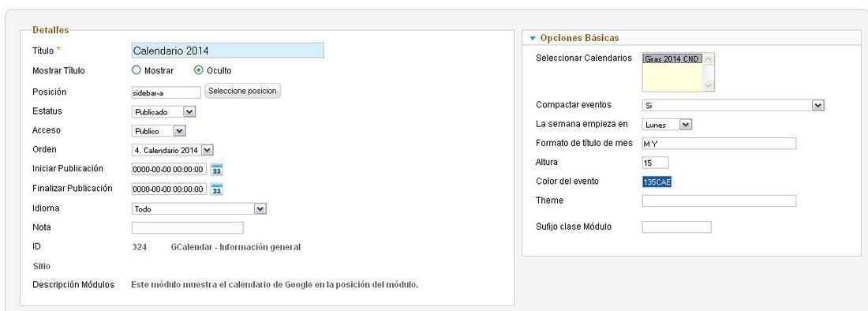Open the Orden dropdown
Image resolution: width=868 pixels, height=311 pixels.
tap(173, 150)
